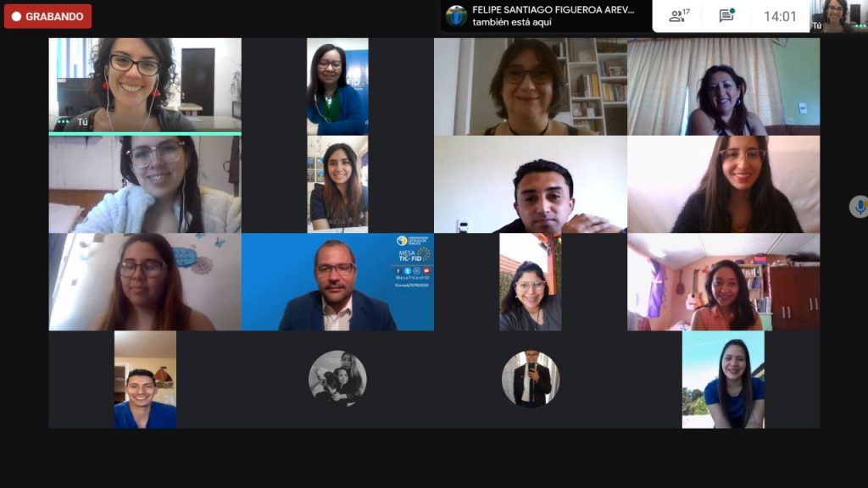Select tile of woman with guitar on wall
Screen dimensions: 868x488
[724, 281]
